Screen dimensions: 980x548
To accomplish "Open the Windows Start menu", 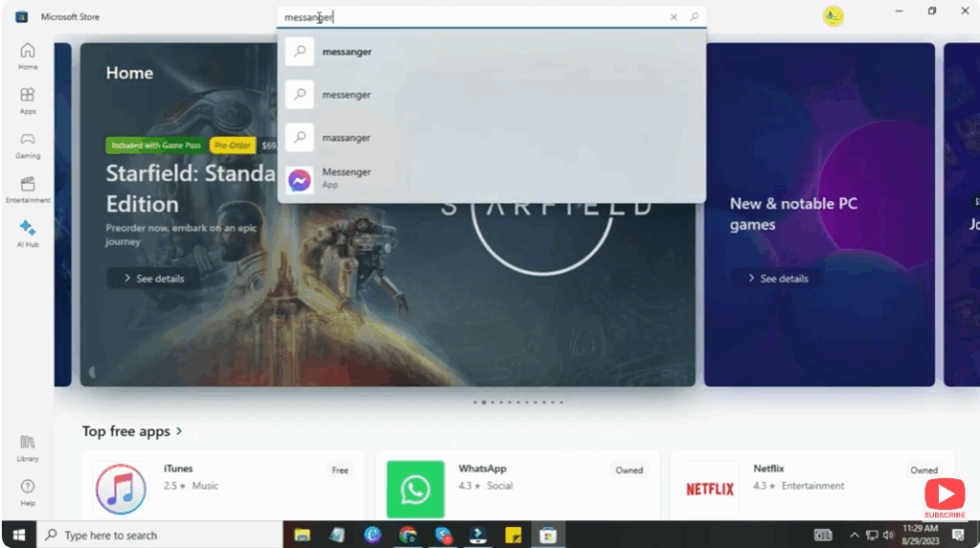I will coord(18,535).
